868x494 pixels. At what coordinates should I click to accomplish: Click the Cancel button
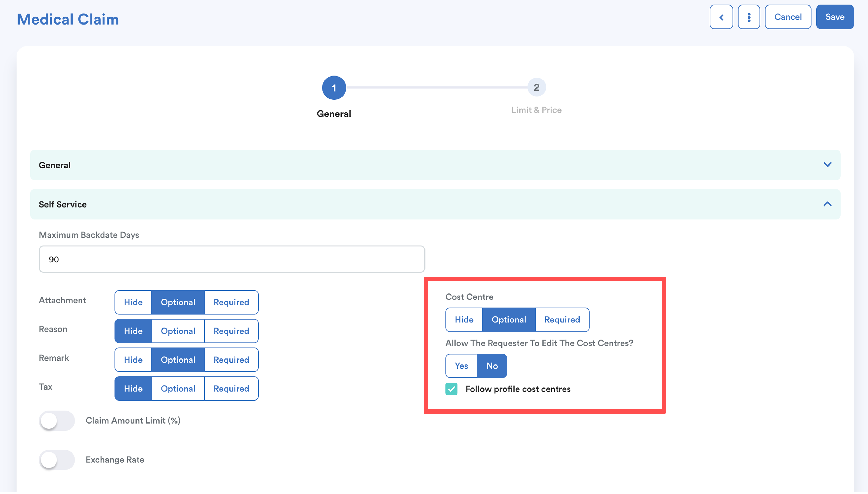point(788,17)
